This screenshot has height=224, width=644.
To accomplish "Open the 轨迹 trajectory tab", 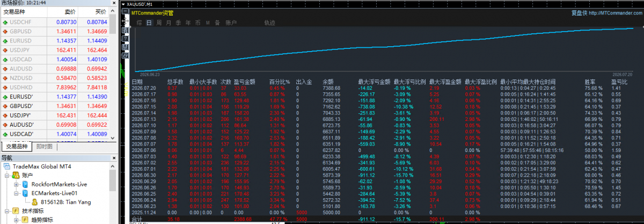I will click(x=269, y=23).
